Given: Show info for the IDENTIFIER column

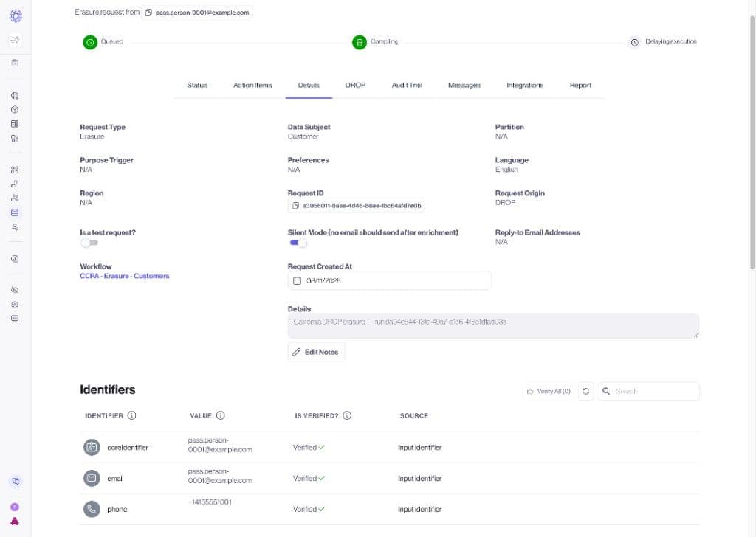Looking at the screenshot, I should pyautogui.click(x=131, y=415).
